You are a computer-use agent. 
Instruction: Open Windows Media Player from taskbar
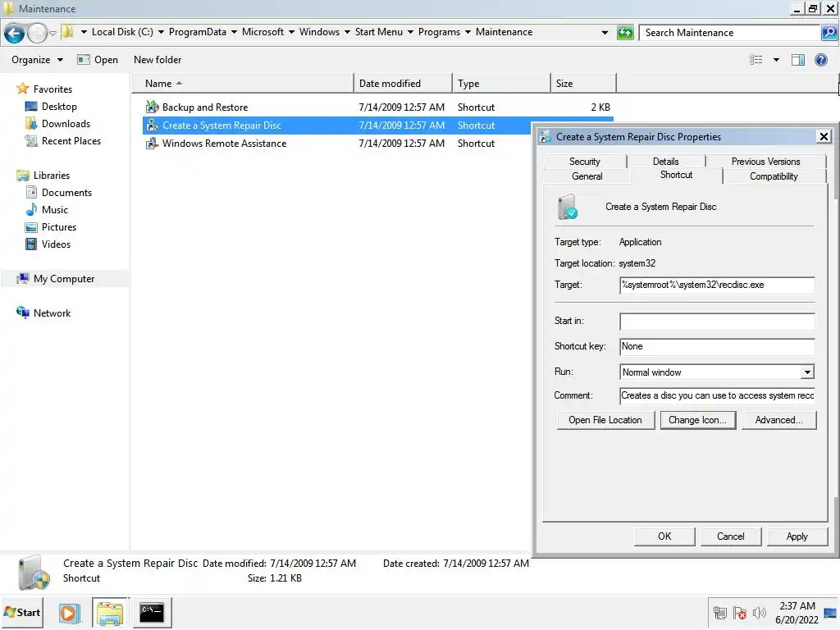[x=69, y=613]
